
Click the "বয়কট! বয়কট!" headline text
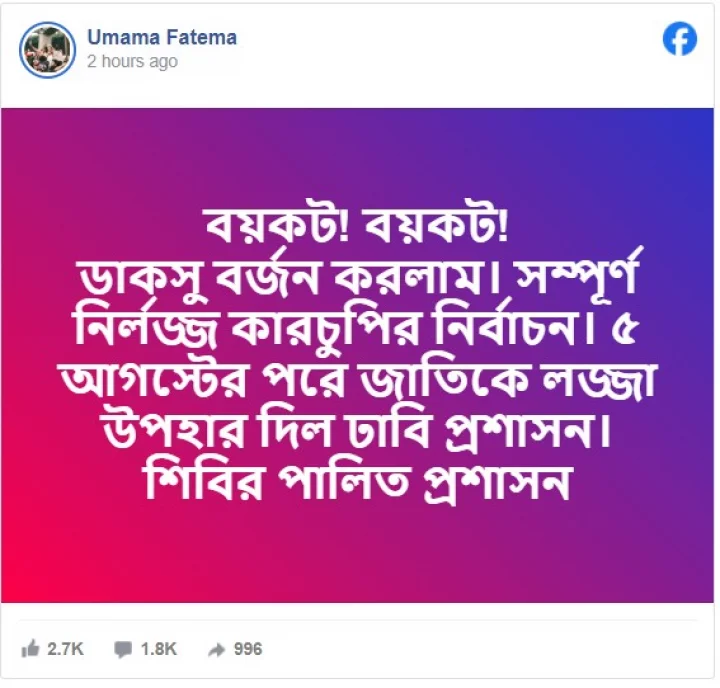click(x=357, y=226)
